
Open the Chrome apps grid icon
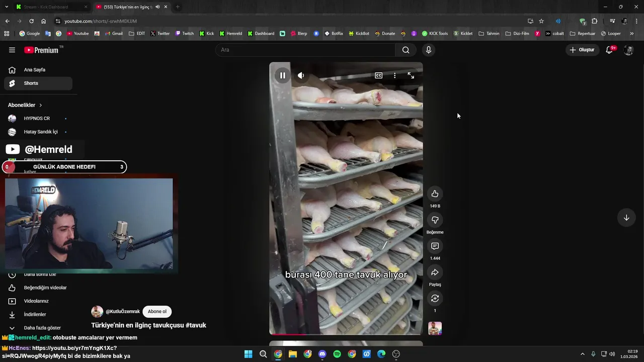(x=7, y=34)
